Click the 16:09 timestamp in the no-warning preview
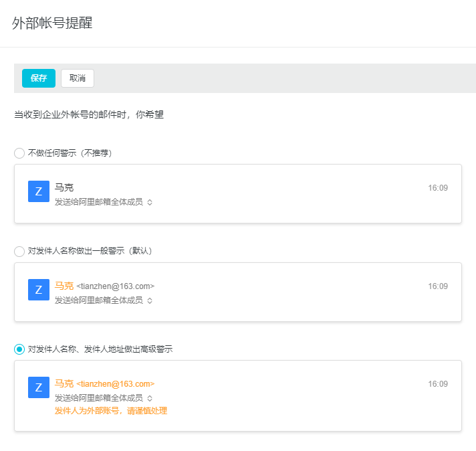476x451 pixels. 438,188
